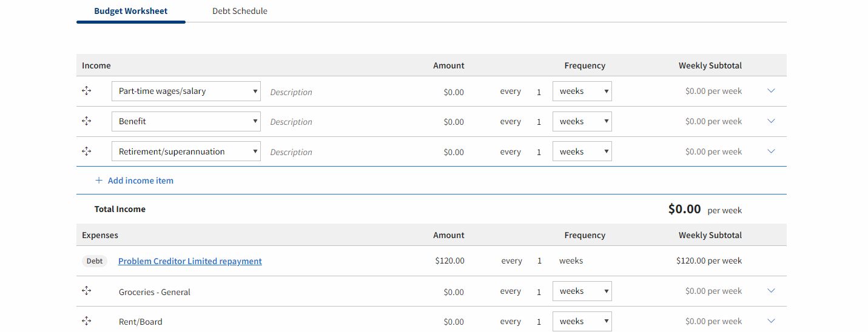This screenshot has height=332, width=868.
Task: Expand Groceries - General row chevron
Action: (x=771, y=291)
